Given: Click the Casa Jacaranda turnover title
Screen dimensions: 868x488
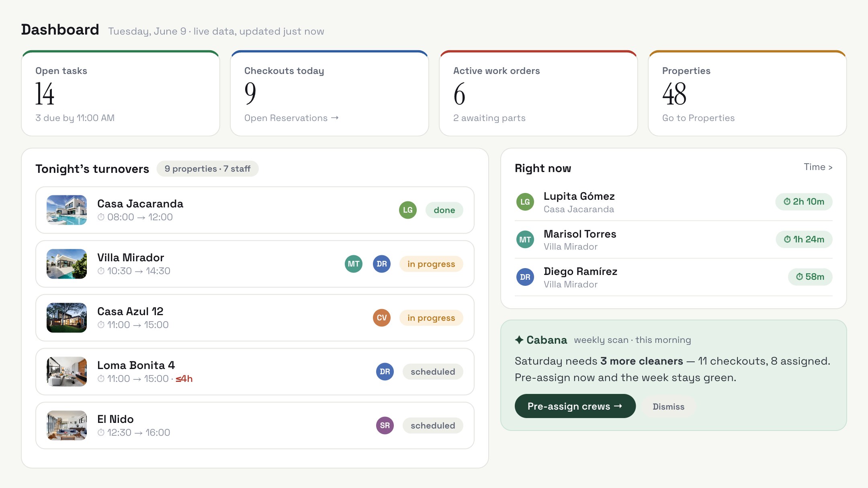Looking at the screenshot, I should pos(140,203).
